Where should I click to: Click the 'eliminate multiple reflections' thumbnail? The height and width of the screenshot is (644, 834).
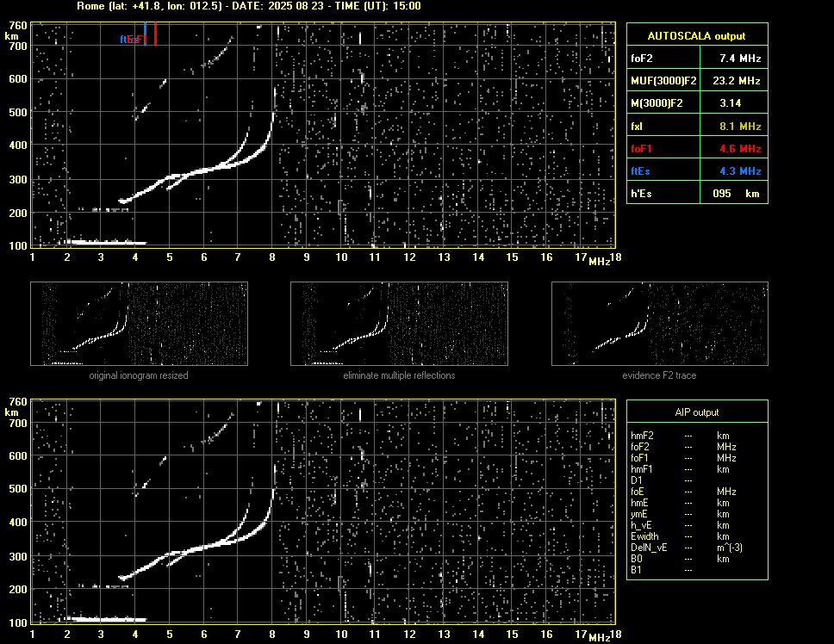[x=399, y=324]
